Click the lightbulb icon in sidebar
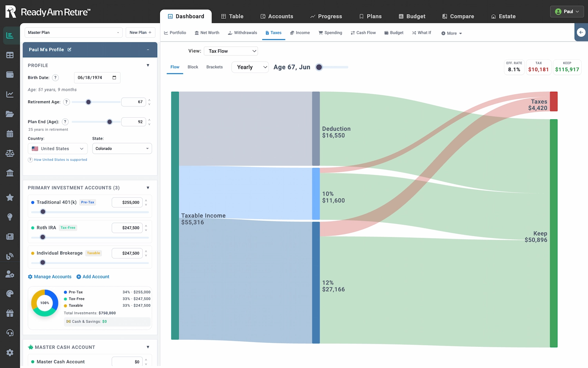Screen dimensions: 588x368 [x=10, y=217]
